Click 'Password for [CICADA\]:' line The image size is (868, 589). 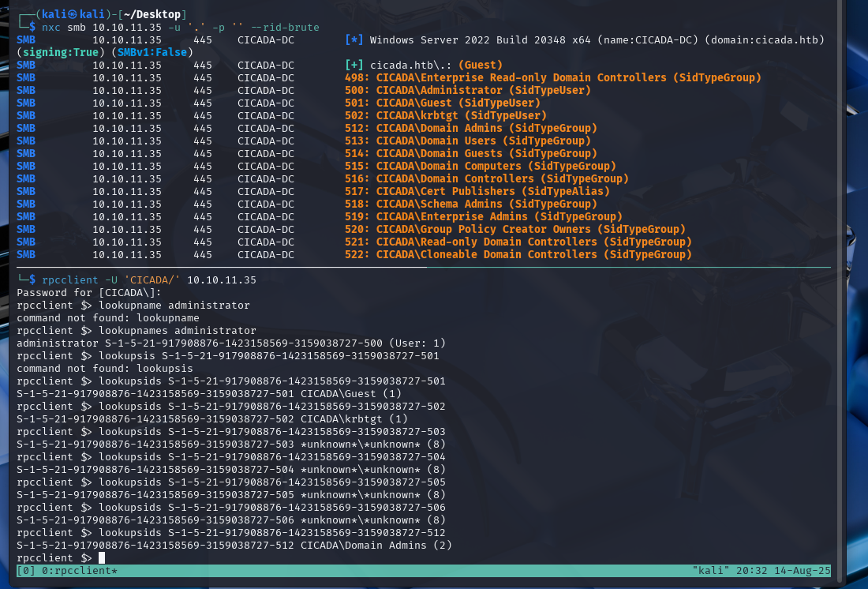[89, 293]
